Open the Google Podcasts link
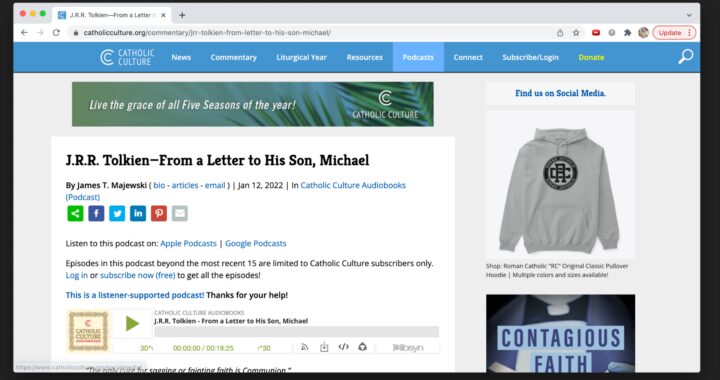This screenshot has height=380, width=720. pos(256,244)
